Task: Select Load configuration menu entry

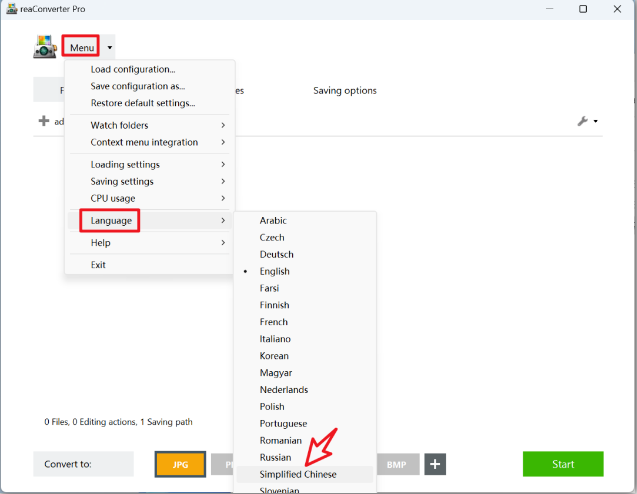Action: pos(133,70)
